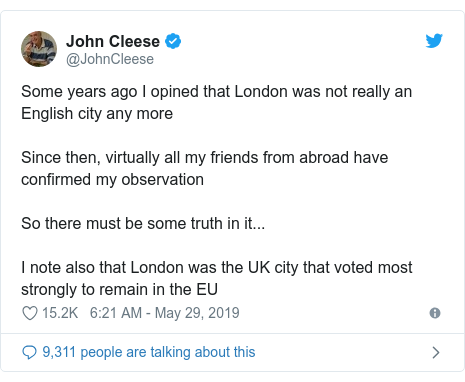Click the speech bubble conversation icon
Image resolution: width=465 pixels, height=382 pixels.
(29, 352)
